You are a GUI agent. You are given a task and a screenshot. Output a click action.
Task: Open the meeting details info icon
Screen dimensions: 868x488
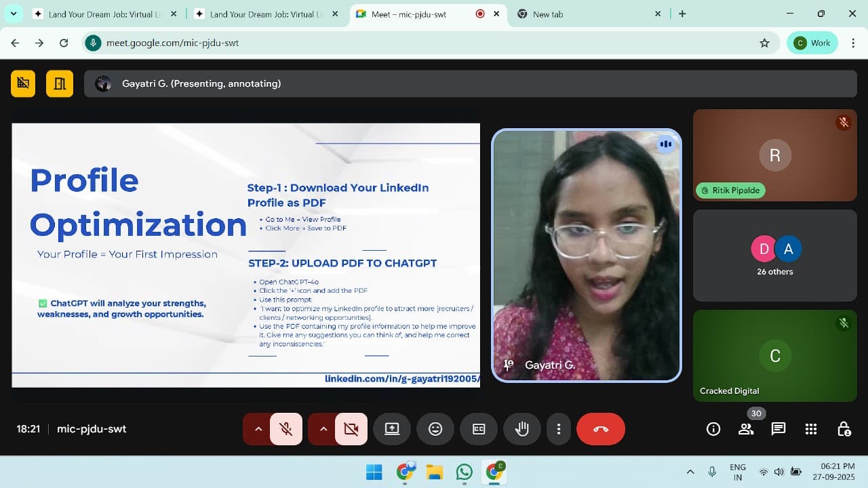point(713,429)
